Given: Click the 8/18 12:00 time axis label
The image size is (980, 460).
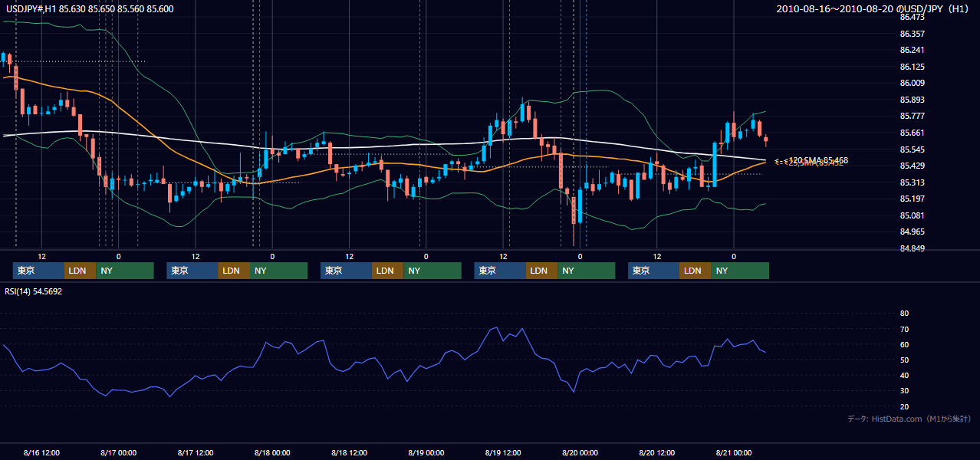Looking at the screenshot, I should [349, 452].
